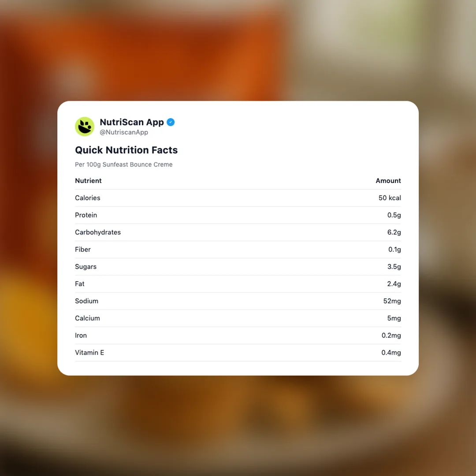Select the Vitamin E row label

89,353
